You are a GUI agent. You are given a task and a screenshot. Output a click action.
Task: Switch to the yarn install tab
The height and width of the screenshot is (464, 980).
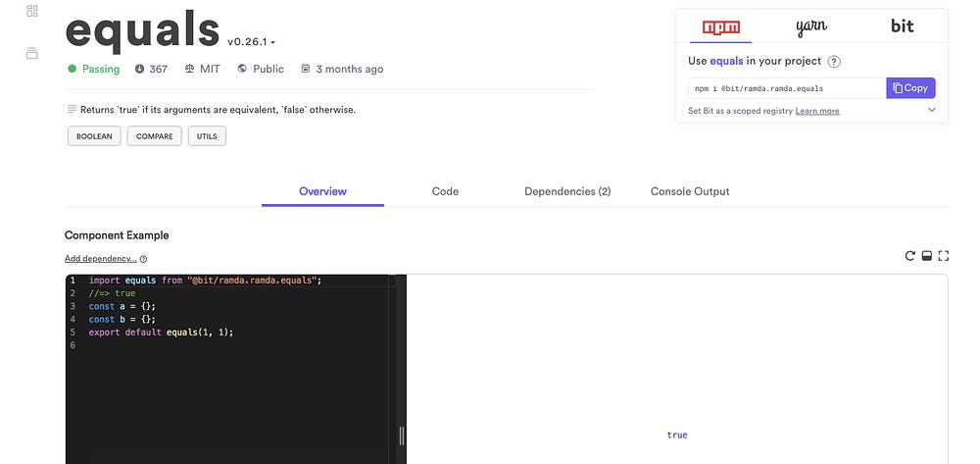coord(811,26)
